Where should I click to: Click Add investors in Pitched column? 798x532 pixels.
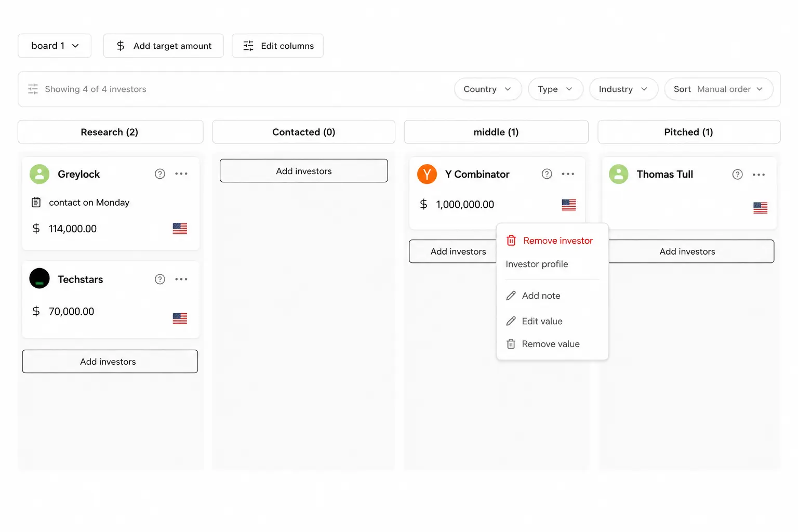tap(691, 251)
